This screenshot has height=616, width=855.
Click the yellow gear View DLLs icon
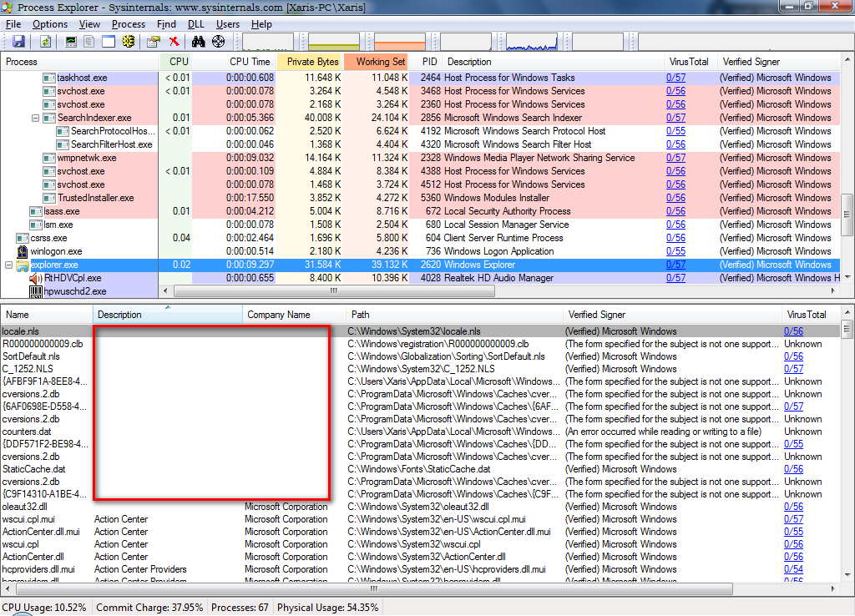129,42
